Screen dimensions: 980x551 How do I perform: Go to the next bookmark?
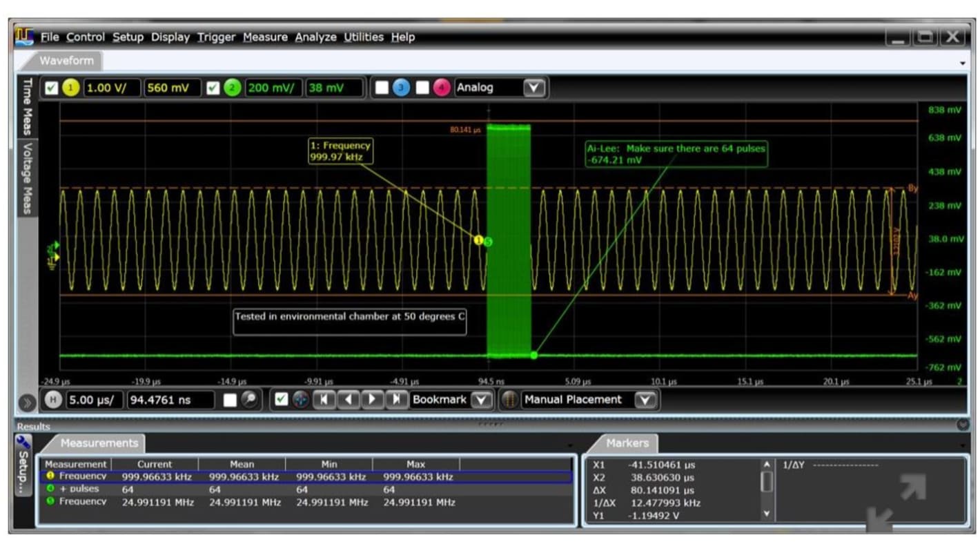pos(372,400)
